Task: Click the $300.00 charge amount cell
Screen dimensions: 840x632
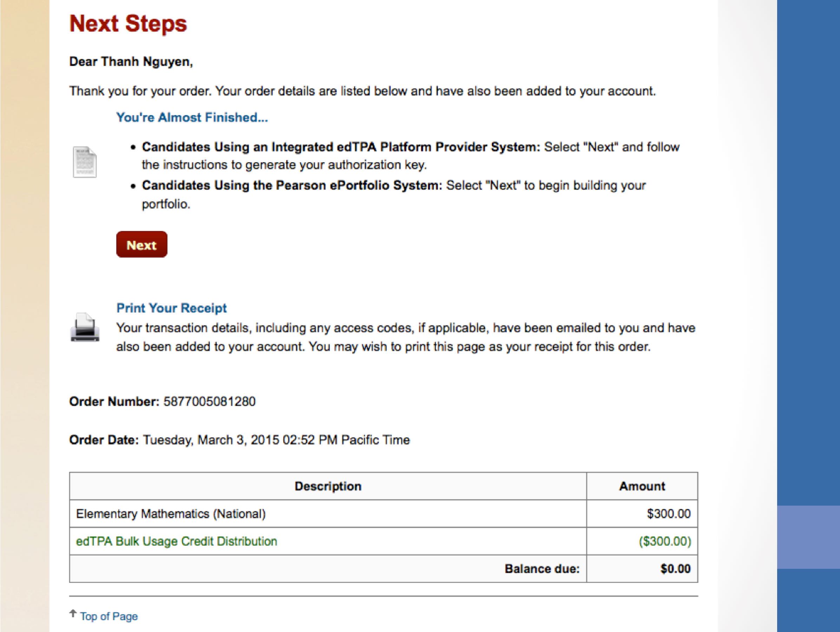Action: tap(668, 514)
